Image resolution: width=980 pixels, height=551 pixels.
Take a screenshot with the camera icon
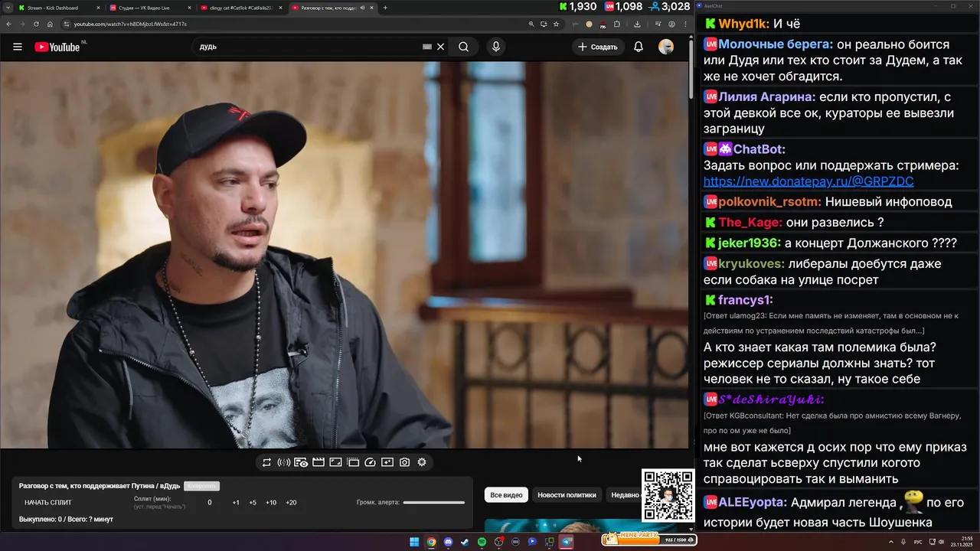point(404,462)
